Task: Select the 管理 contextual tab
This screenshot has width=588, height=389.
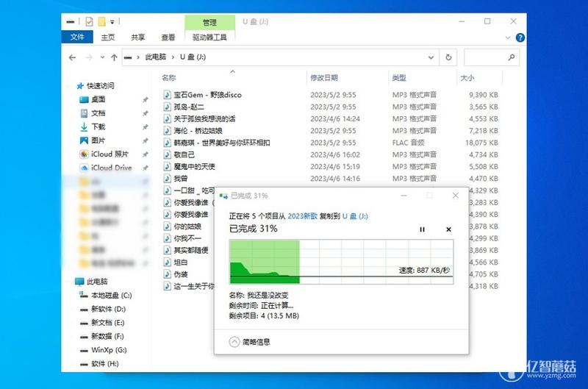Action: point(209,22)
